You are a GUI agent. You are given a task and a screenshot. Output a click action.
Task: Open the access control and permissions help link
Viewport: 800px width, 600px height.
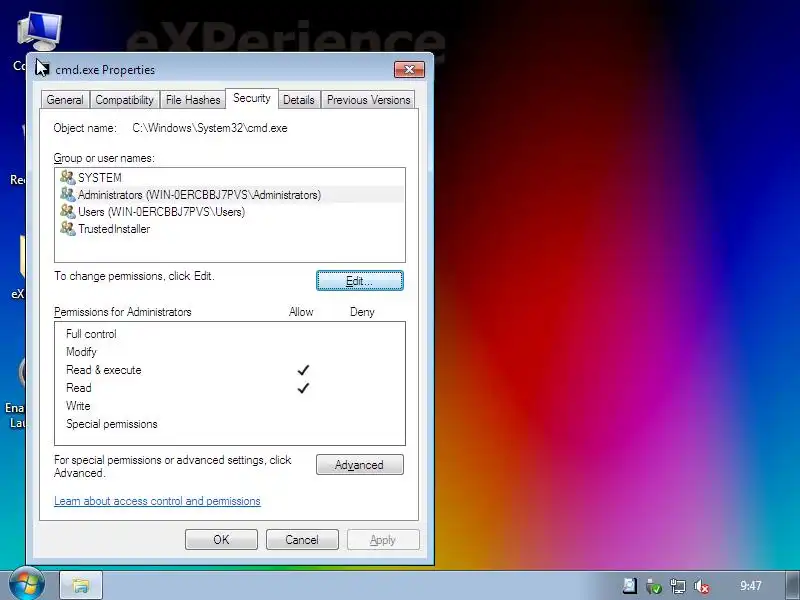click(157, 501)
